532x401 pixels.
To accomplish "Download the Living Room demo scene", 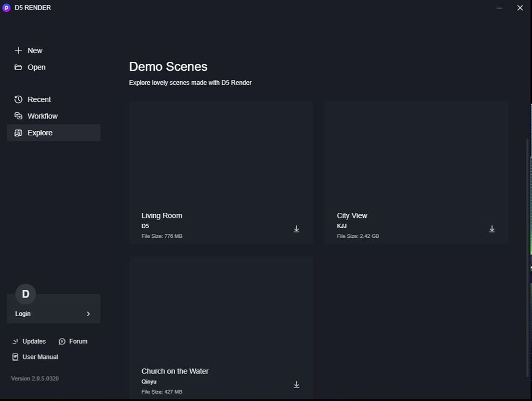I will pyautogui.click(x=297, y=228).
